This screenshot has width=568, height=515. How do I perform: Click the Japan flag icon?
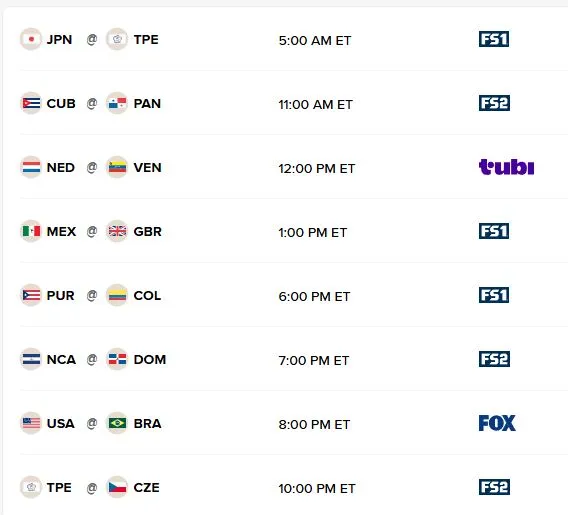31,39
